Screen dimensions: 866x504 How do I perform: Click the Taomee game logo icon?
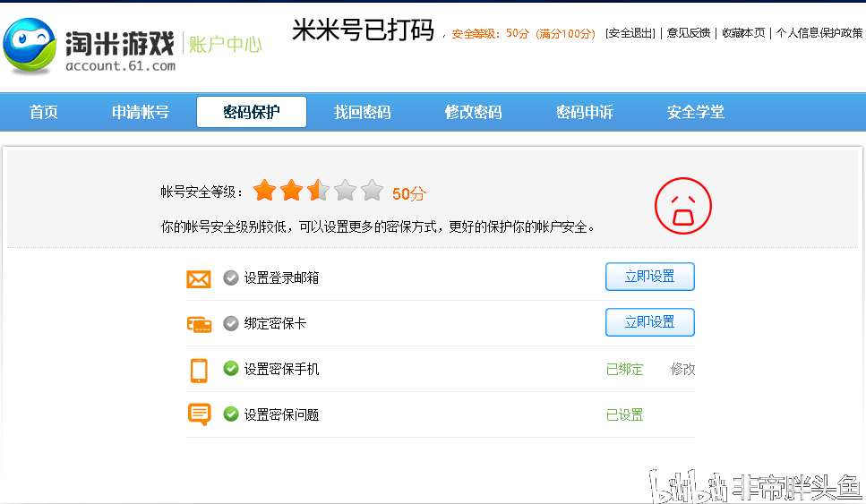coord(30,47)
